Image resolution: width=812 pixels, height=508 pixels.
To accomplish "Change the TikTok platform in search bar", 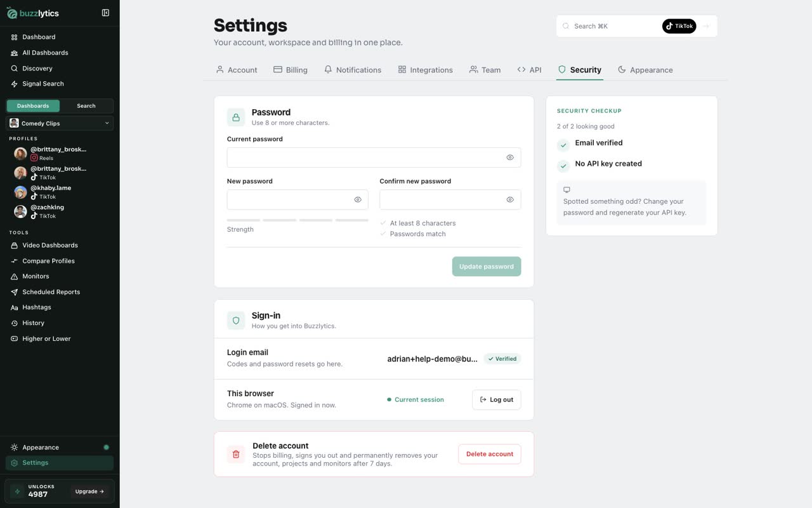I will (679, 26).
